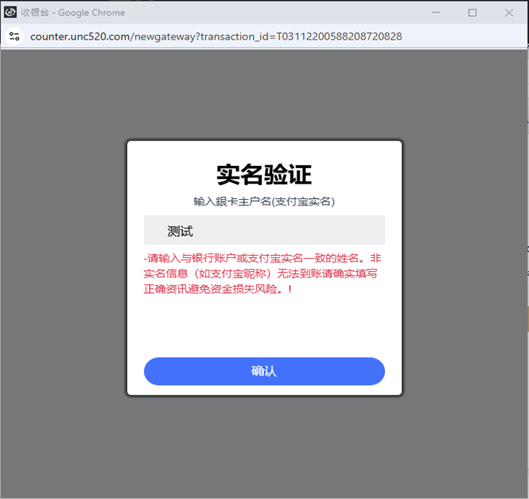This screenshot has height=499, width=529.
Task: Open the site information icon in address bar
Action: tap(14, 36)
